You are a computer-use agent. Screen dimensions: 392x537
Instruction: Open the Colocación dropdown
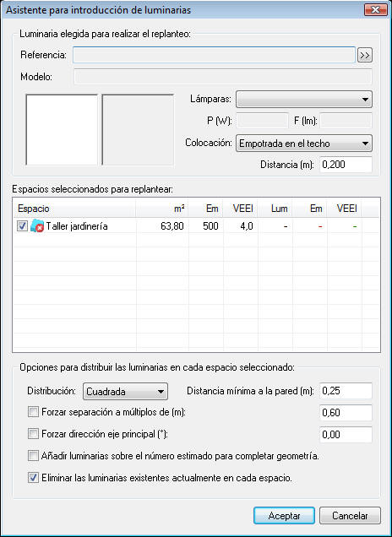[x=304, y=144]
